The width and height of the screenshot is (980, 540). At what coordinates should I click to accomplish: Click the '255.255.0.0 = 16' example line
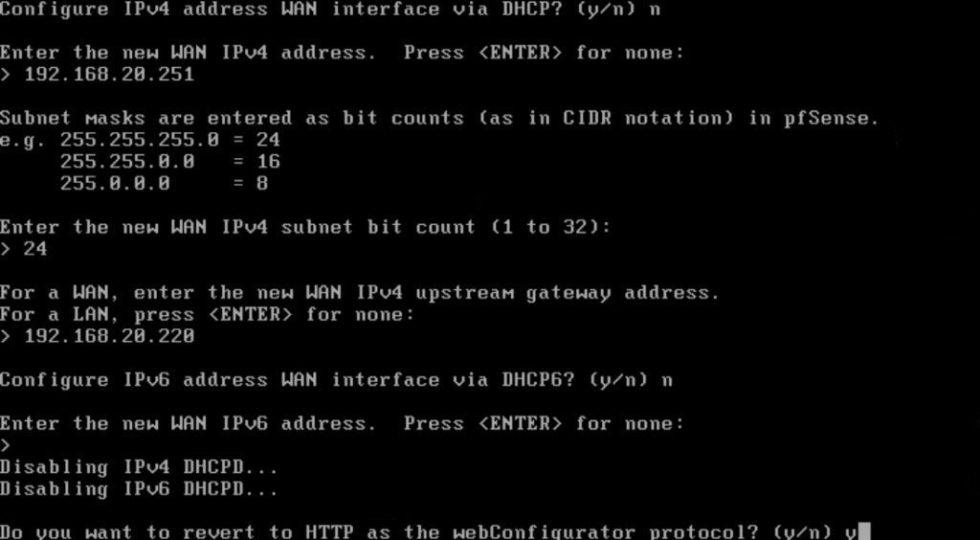[x=170, y=162]
